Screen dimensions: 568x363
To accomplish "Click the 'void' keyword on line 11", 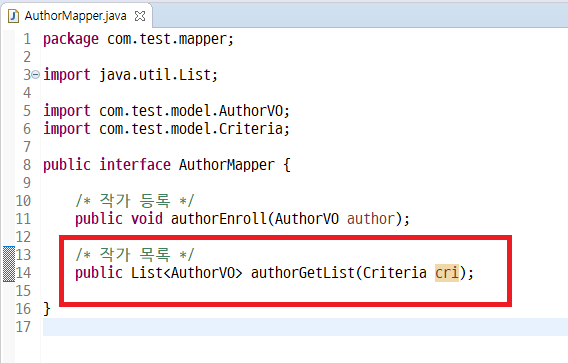I will (x=147, y=219).
